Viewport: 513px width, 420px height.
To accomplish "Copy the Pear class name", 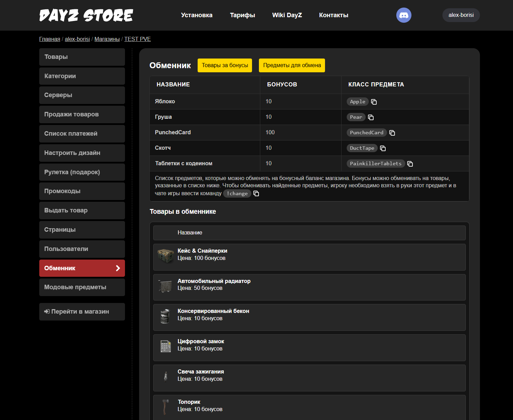I will pos(371,117).
